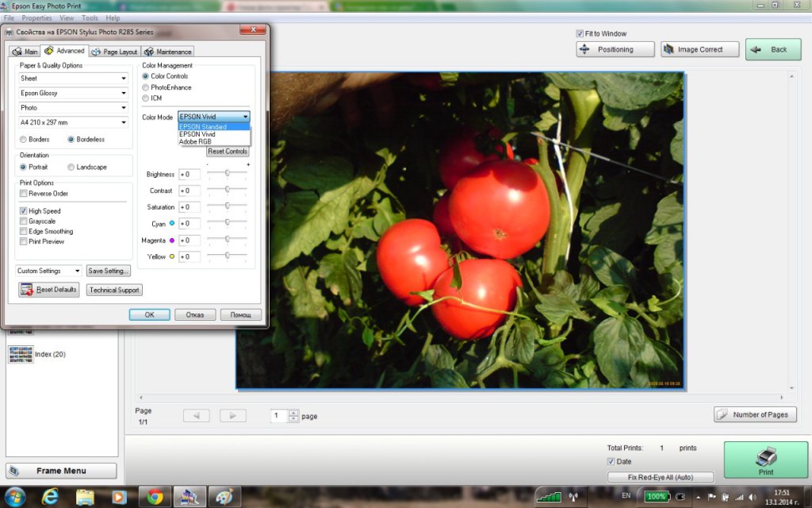Toggle High Speed checkbox
The width and height of the screenshot is (812, 508).
point(23,211)
